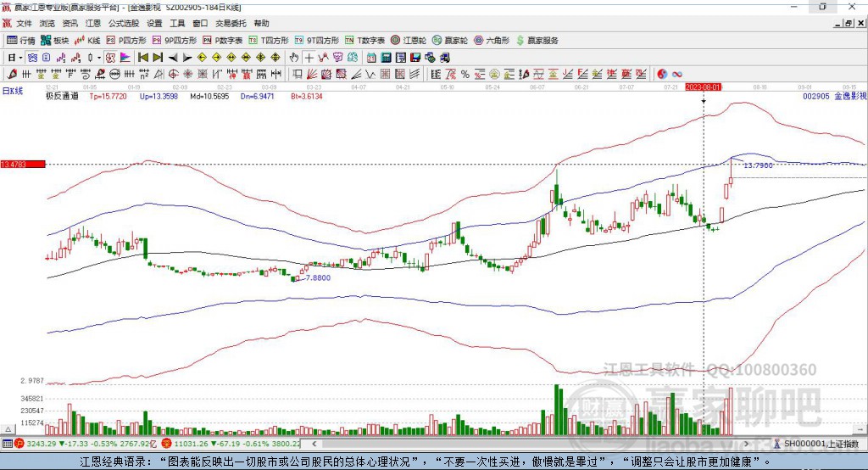Viewport: 868px width, 470px height.
Task: Open the 浏览 menu
Action: point(47,23)
